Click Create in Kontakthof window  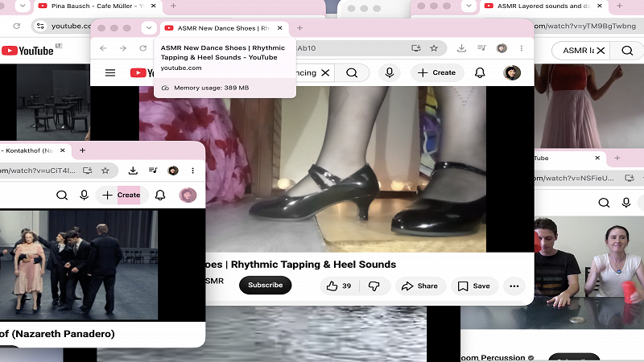click(x=122, y=195)
